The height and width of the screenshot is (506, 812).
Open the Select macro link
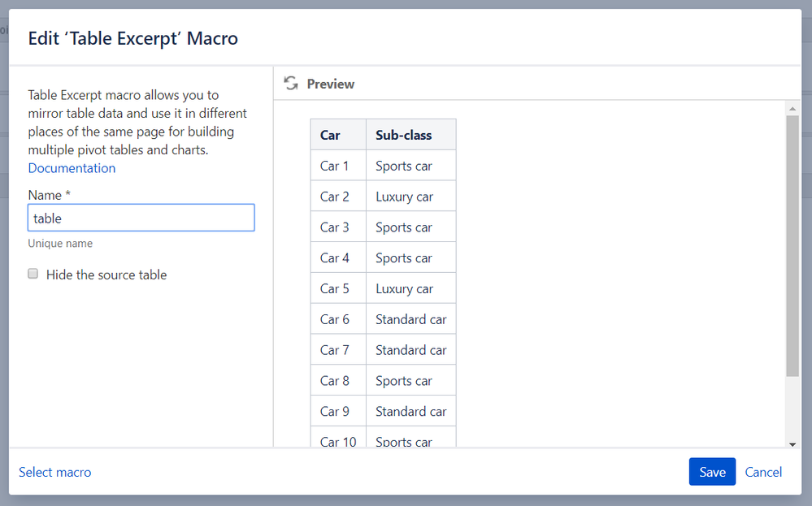tap(55, 472)
